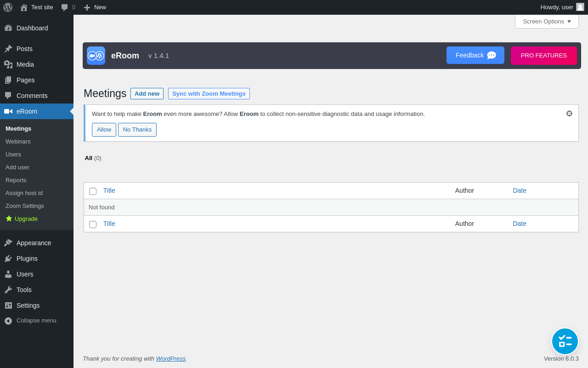Click the Comments speech bubble sidebar icon
This screenshot has width=588, height=368.
point(8,96)
